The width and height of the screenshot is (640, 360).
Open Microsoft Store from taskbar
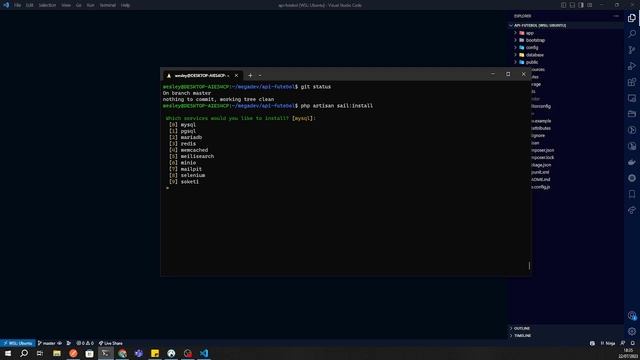(89, 353)
